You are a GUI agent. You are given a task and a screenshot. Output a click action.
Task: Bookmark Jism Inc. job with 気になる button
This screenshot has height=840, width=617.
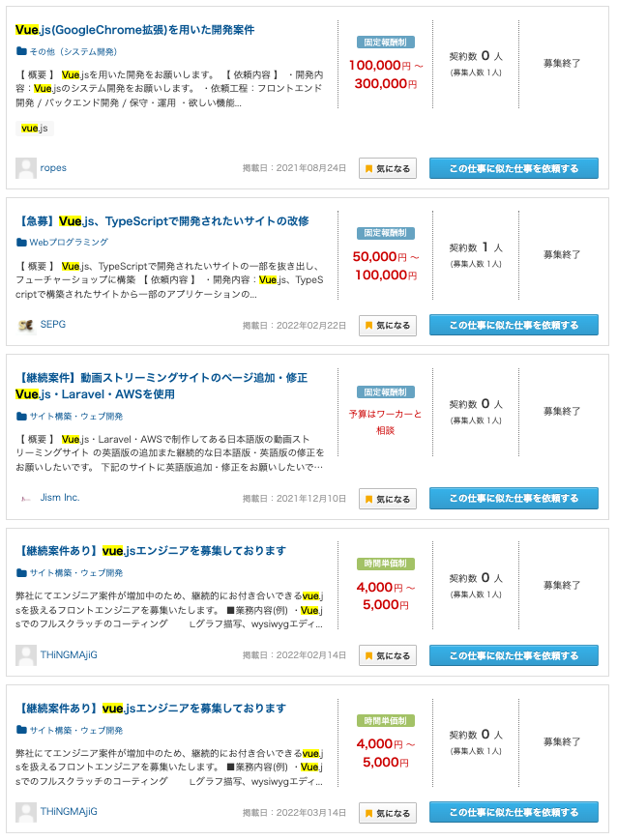click(x=388, y=499)
